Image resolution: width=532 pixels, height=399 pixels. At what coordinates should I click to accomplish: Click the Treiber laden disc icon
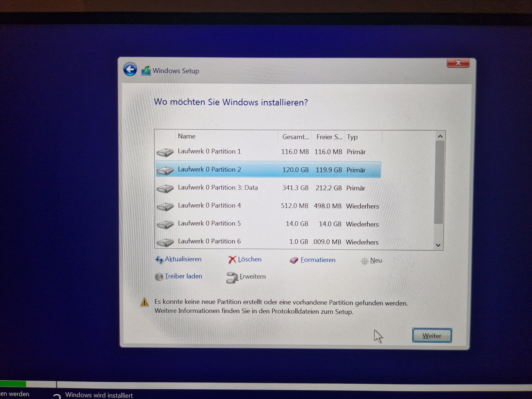(x=159, y=277)
